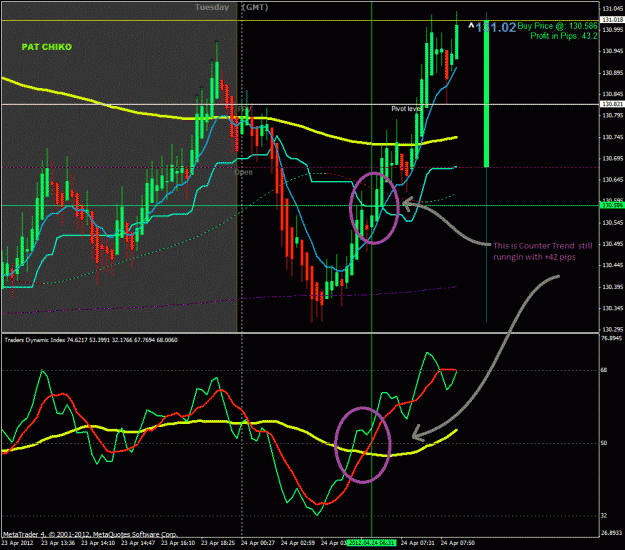Select the 130.495 price scale value

(x=613, y=244)
